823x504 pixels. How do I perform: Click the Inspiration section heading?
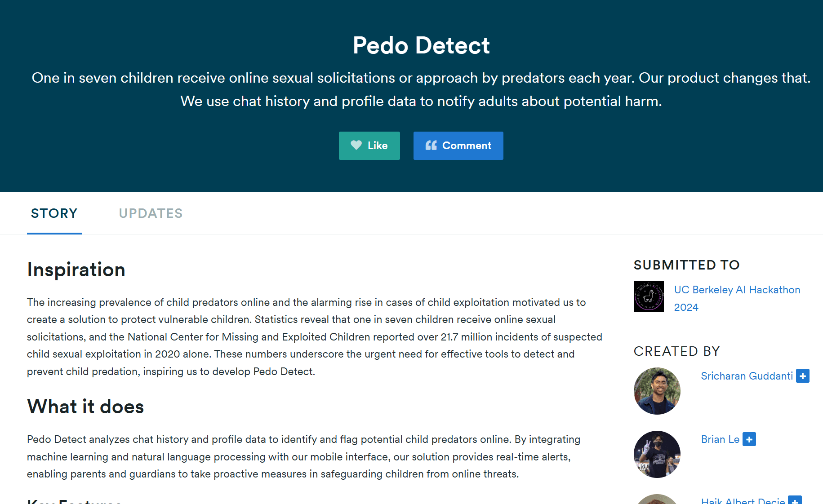pyautogui.click(x=76, y=270)
